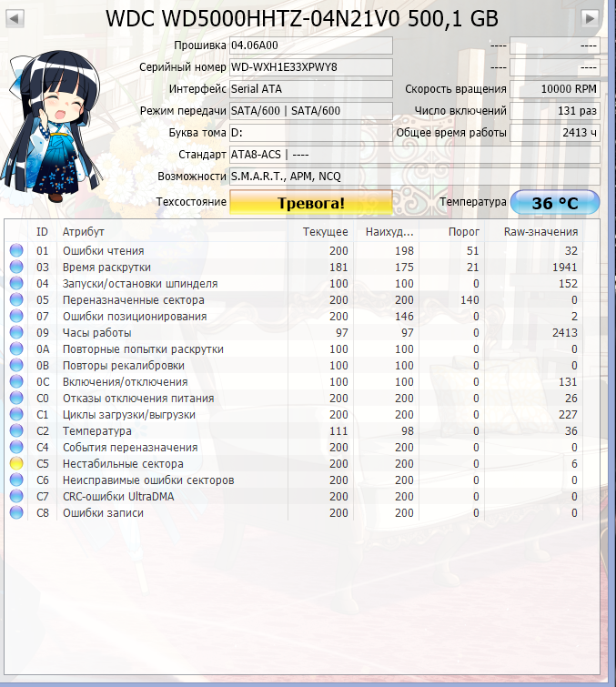Click status orb for Циклы загрузки/выгрузки
Viewport: 616px width, 687px height.
(16, 414)
